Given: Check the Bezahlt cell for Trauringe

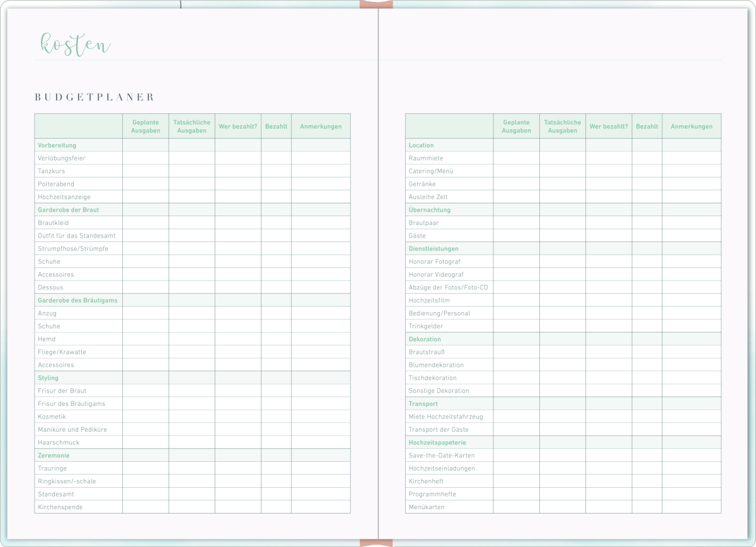Looking at the screenshot, I should pos(276,468).
